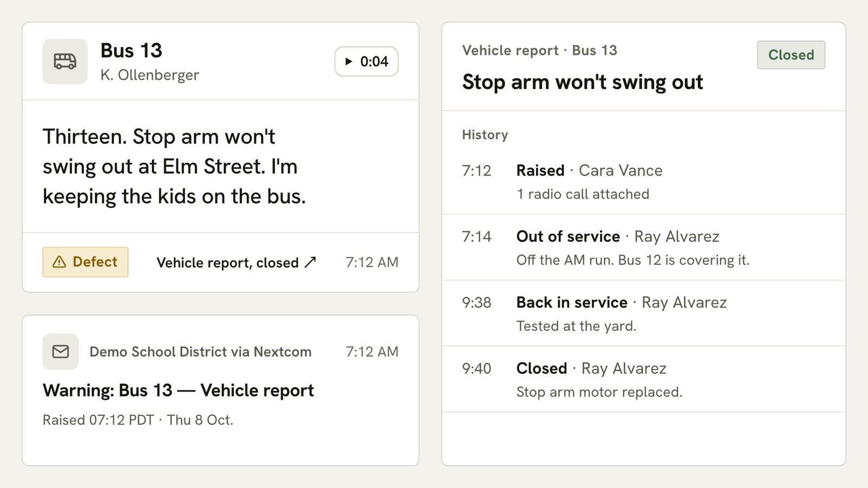Image resolution: width=868 pixels, height=488 pixels.
Task: Click the Closed status badge
Action: tap(791, 55)
